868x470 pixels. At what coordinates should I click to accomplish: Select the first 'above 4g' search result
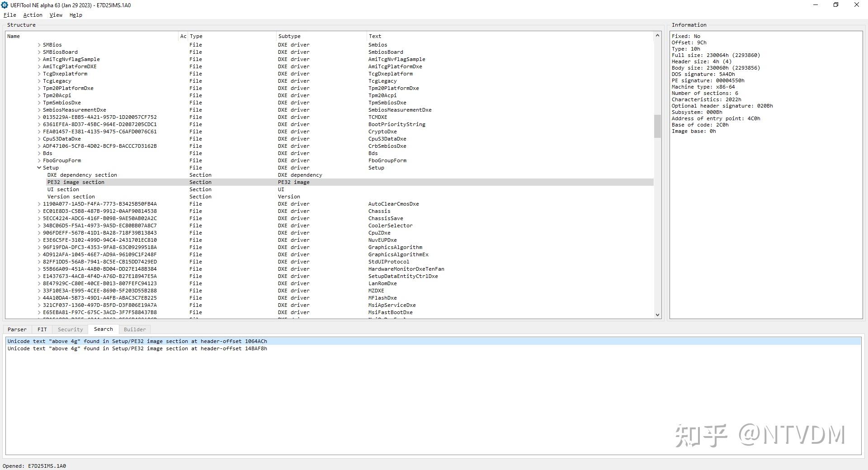[x=137, y=341]
